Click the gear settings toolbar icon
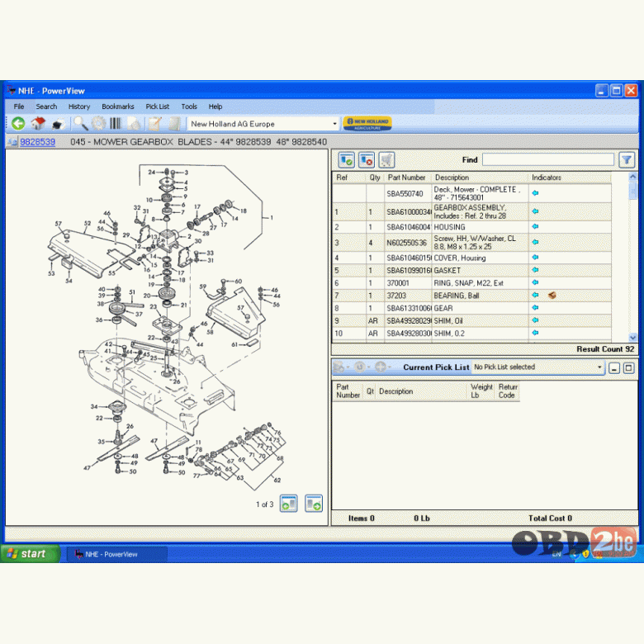 click(x=98, y=123)
